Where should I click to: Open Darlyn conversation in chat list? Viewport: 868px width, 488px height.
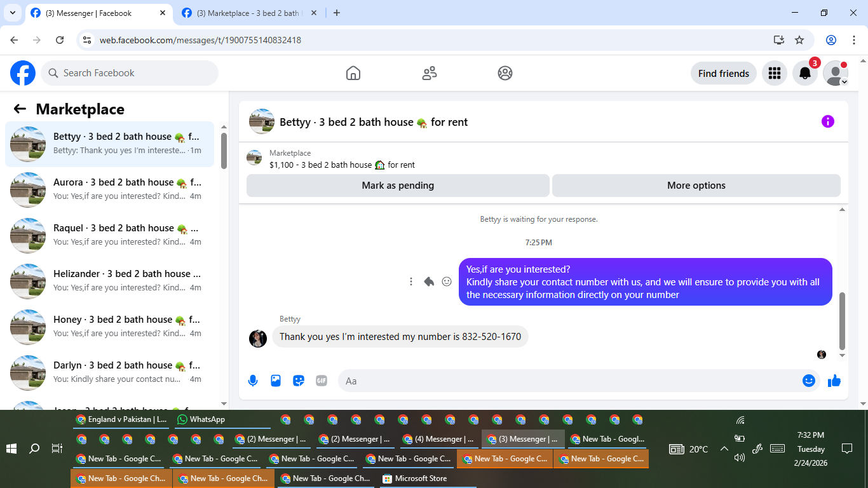point(110,373)
